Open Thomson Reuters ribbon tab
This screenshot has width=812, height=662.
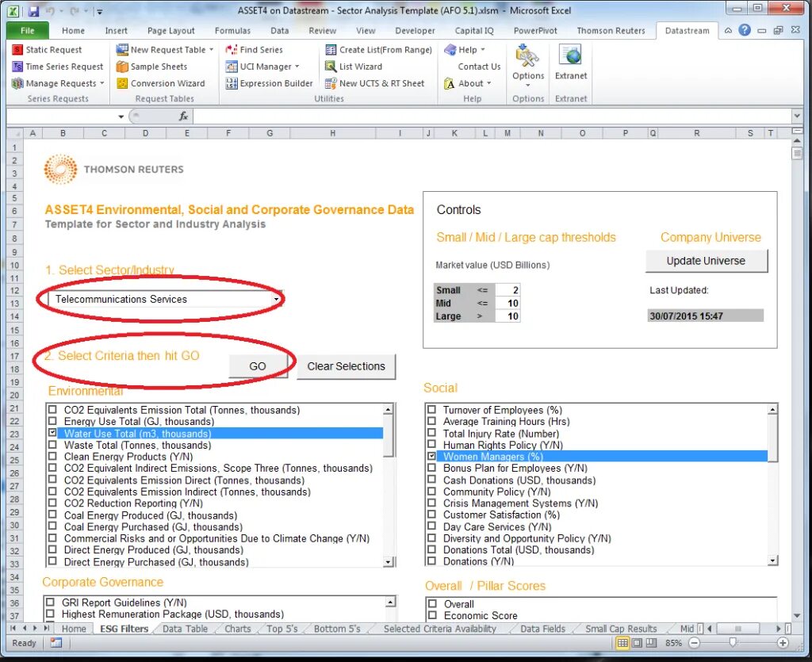[x=611, y=31]
